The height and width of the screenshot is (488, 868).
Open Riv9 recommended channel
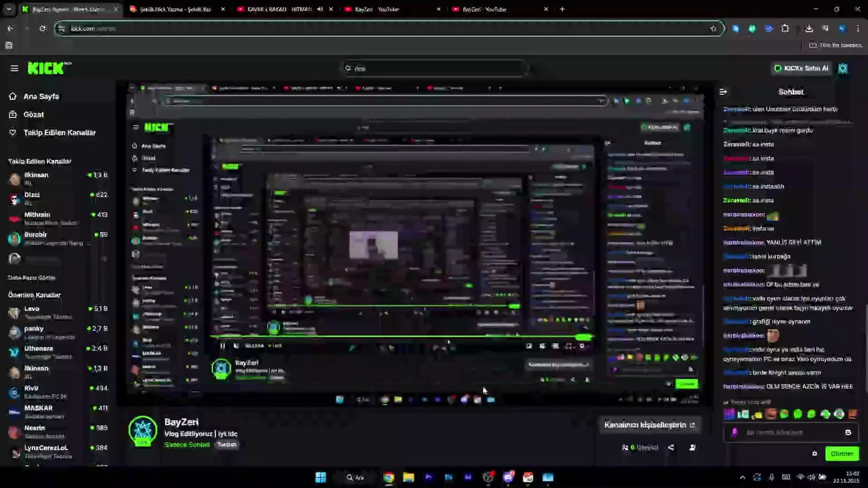pyautogui.click(x=58, y=392)
